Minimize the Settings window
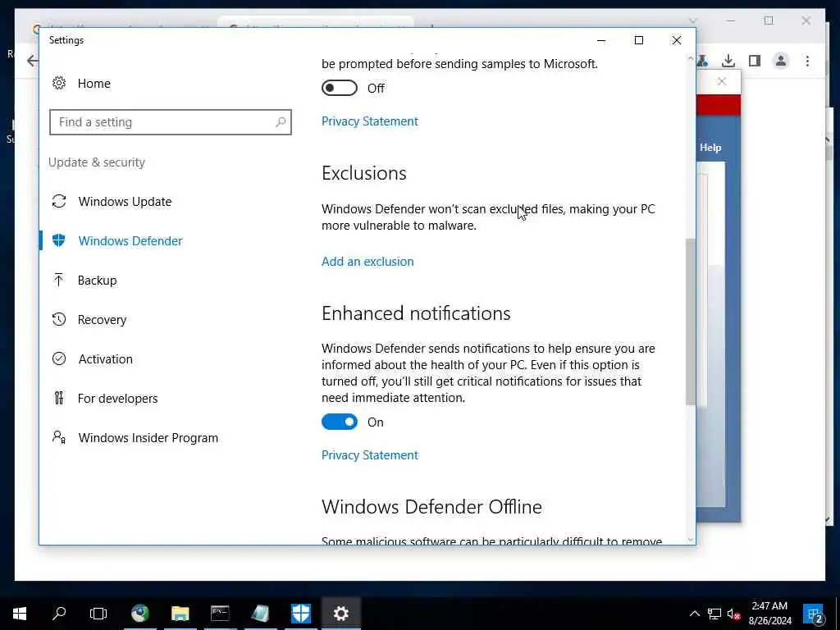Screen dimensions: 840x630 601,40
